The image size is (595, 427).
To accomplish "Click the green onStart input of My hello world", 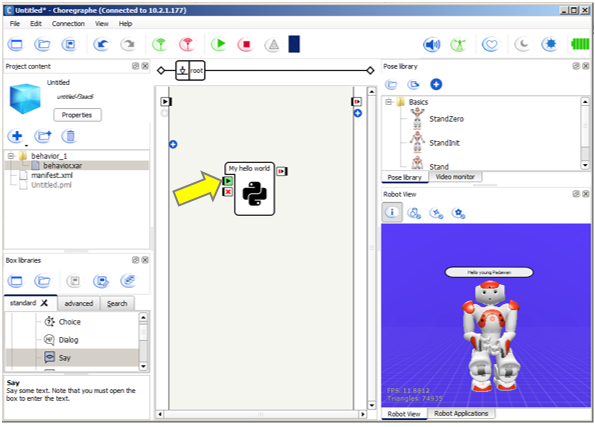I will 228,181.
